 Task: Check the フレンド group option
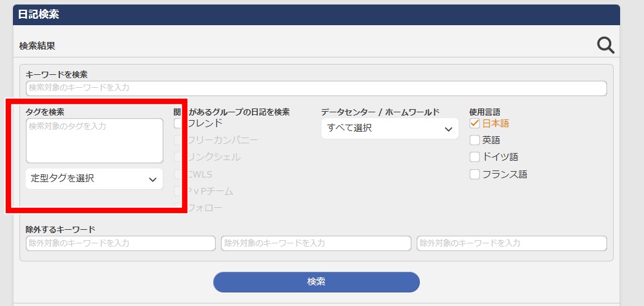(x=179, y=123)
